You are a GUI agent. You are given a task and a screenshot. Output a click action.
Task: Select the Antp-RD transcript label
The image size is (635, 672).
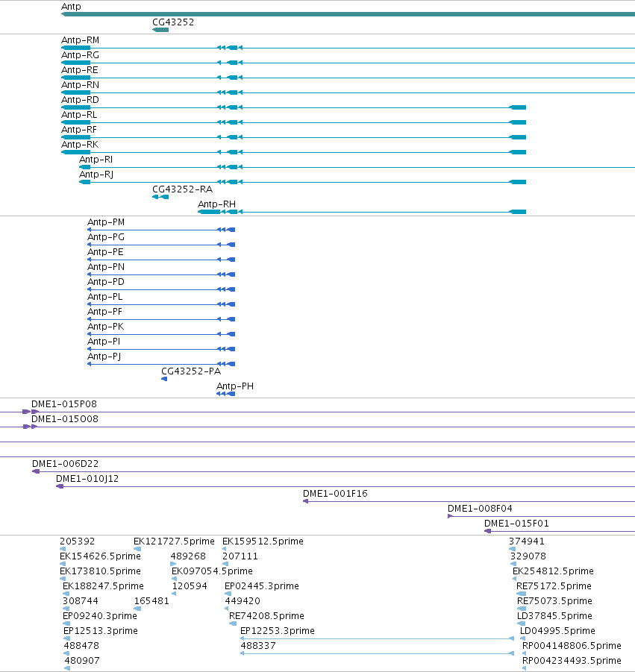coord(80,100)
